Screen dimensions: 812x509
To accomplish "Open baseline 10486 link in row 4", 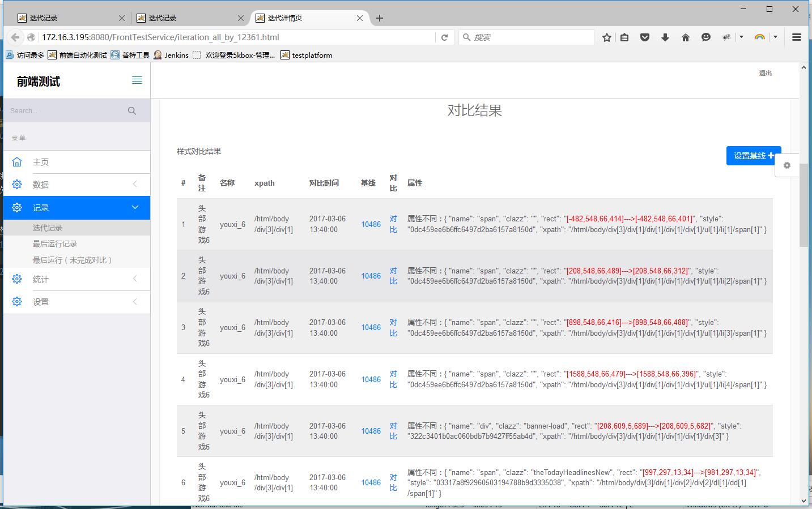I will click(x=371, y=379).
